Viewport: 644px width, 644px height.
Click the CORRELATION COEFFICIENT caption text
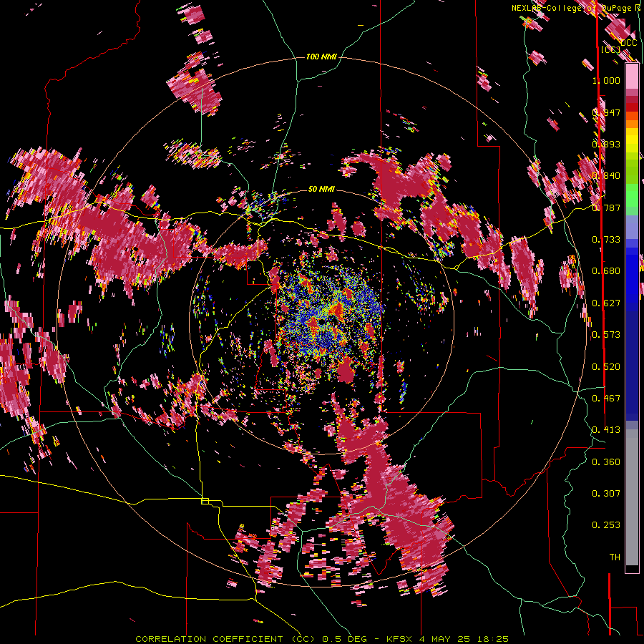point(209,639)
